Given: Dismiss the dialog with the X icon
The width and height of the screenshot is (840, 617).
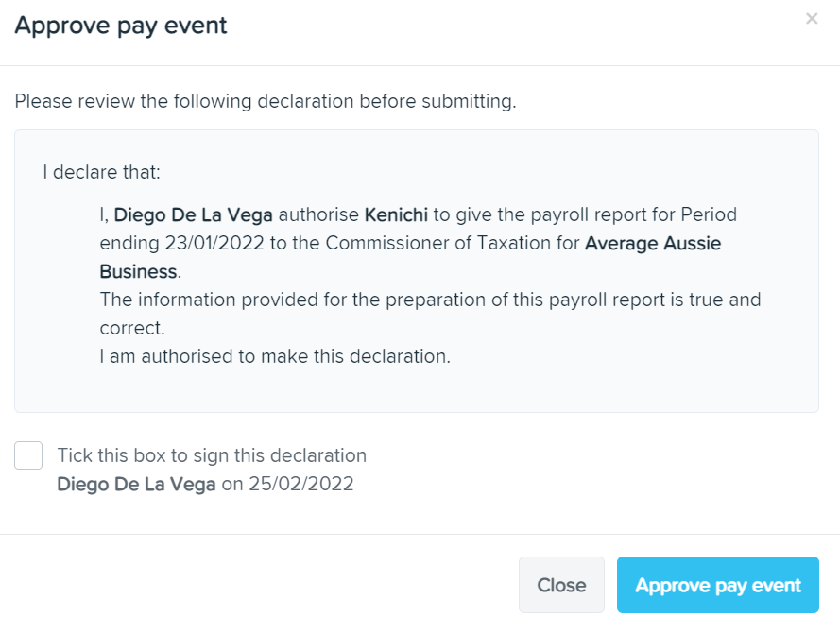Looking at the screenshot, I should (812, 19).
